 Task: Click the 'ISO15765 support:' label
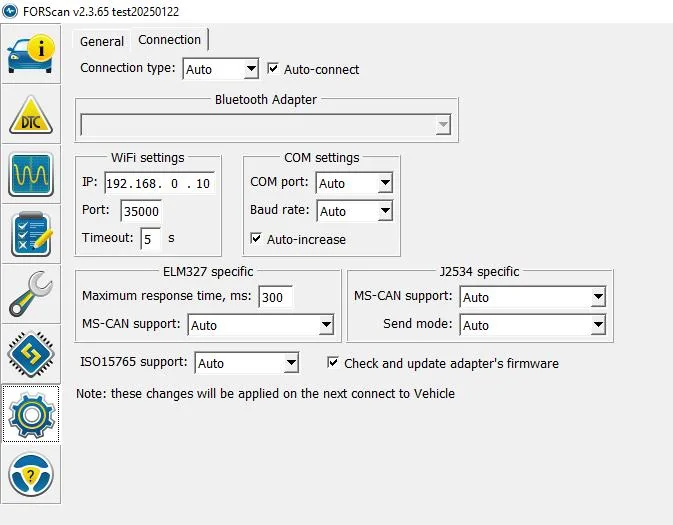click(134, 362)
